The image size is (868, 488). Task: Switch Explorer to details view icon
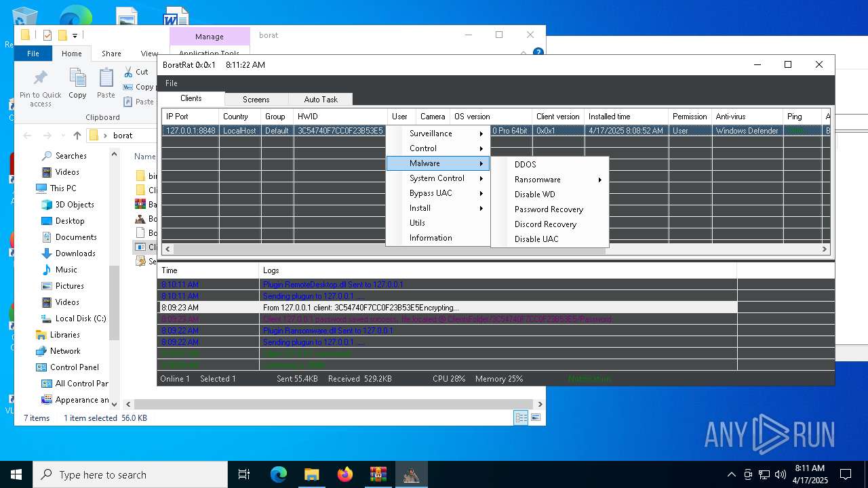[x=521, y=418]
